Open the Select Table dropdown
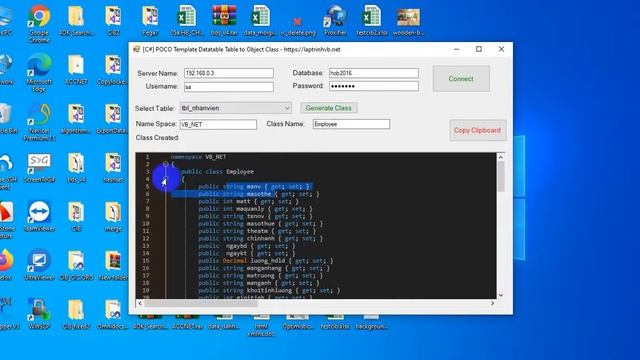 click(x=236, y=108)
